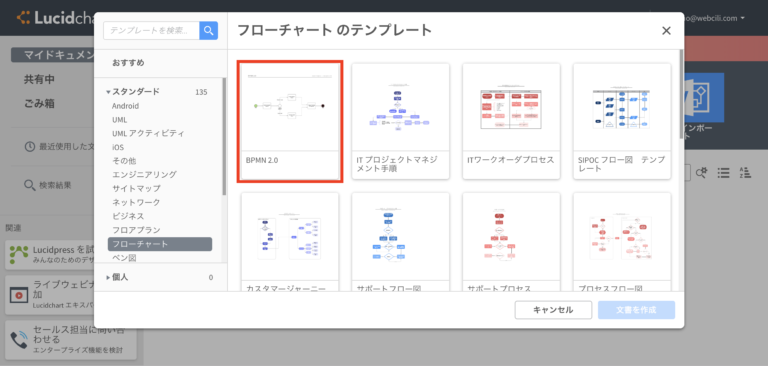
Task: Click the template search input field
Action: pyautogui.click(x=151, y=31)
